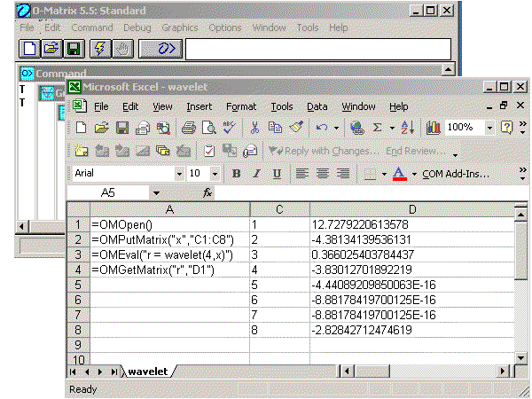Open Chart Wizard icon

point(433,129)
